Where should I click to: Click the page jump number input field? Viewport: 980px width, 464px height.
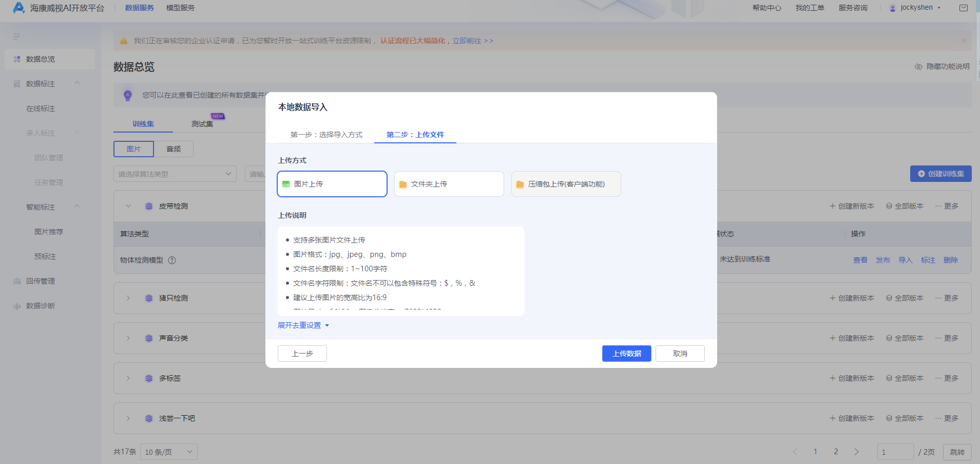(x=895, y=452)
